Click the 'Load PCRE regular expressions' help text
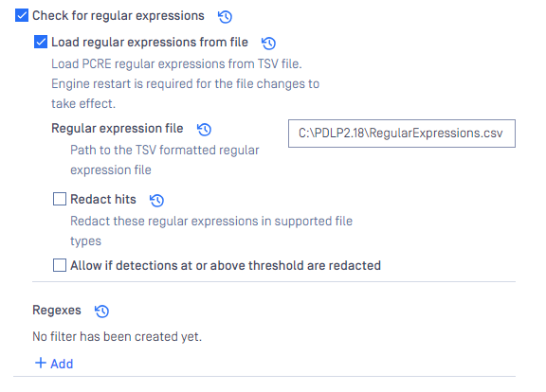The height and width of the screenshot is (392, 546). pos(176,64)
